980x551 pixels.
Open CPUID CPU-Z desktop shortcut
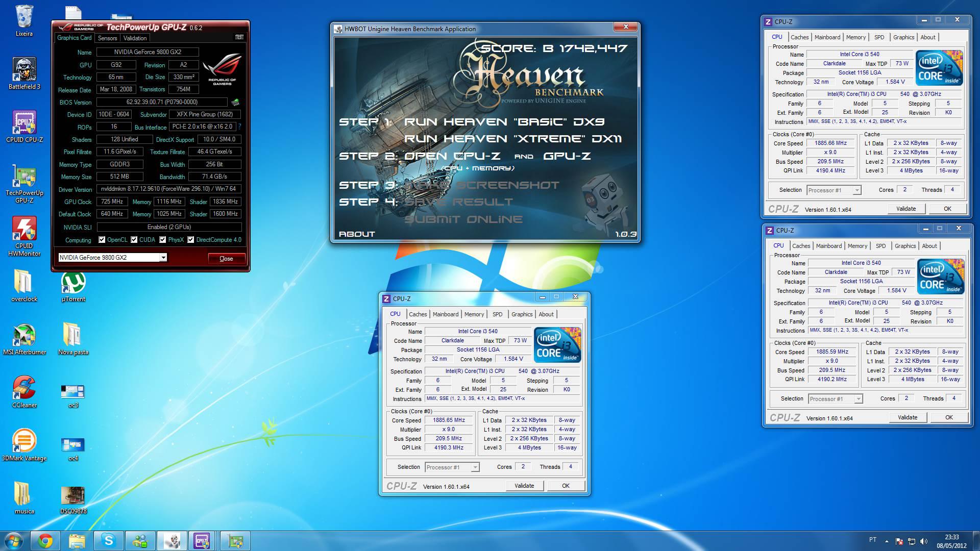pyautogui.click(x=24, y=127)
